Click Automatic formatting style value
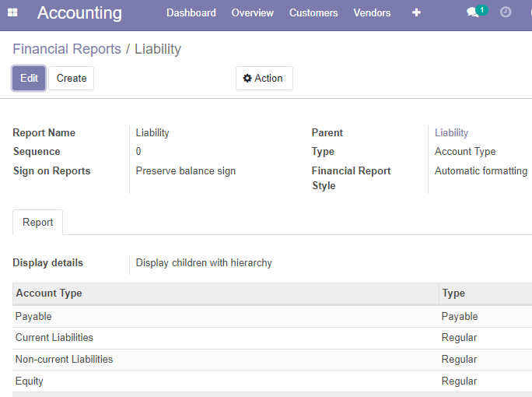This screenshot has width=532, height=397. (481, 170)
